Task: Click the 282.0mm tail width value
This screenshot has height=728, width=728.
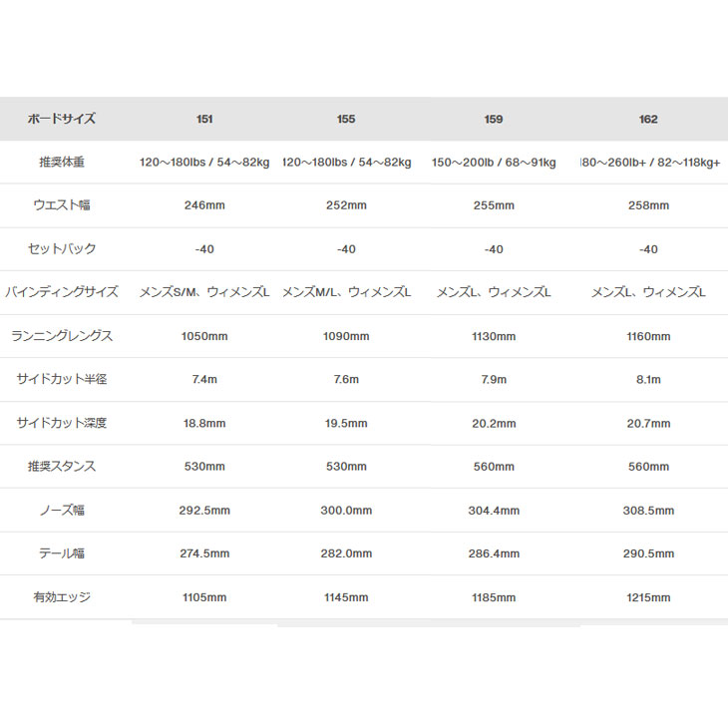Action: click(x=346, y=553)
